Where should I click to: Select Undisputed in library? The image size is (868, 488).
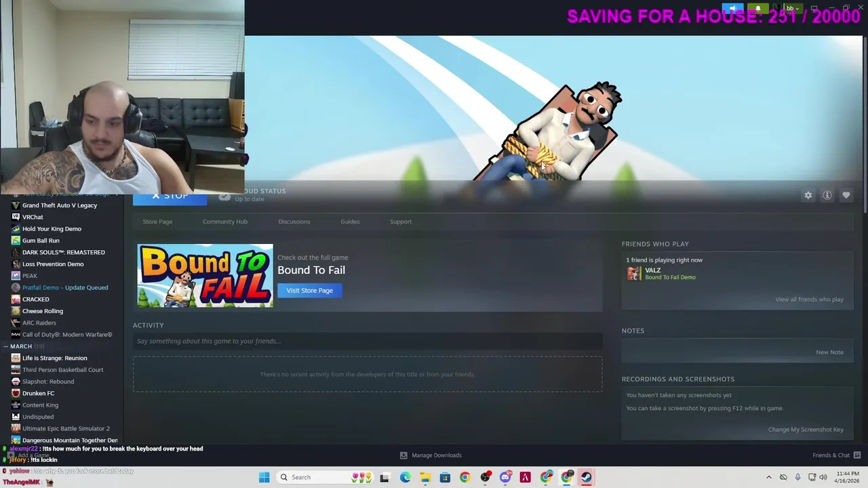[38, 417]
